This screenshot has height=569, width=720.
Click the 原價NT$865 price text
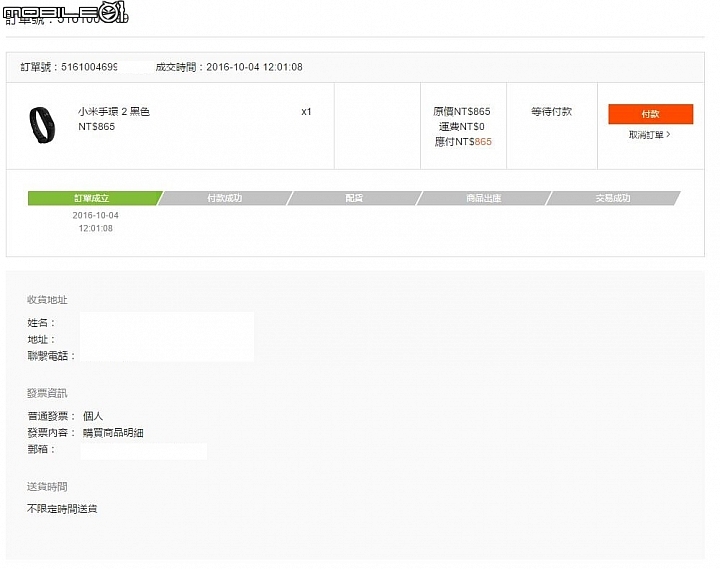pyautogui.click(x=462, y=111)
